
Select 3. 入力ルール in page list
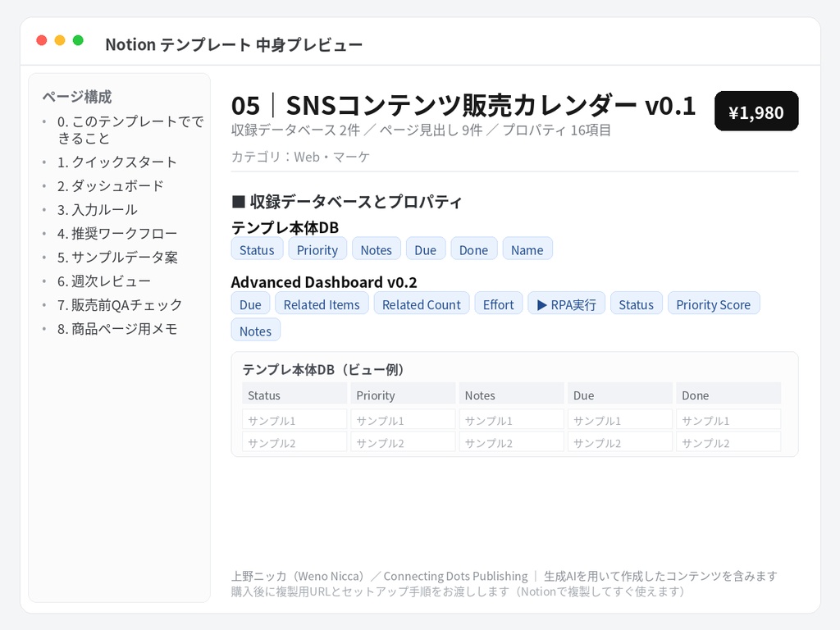[97, 209]
